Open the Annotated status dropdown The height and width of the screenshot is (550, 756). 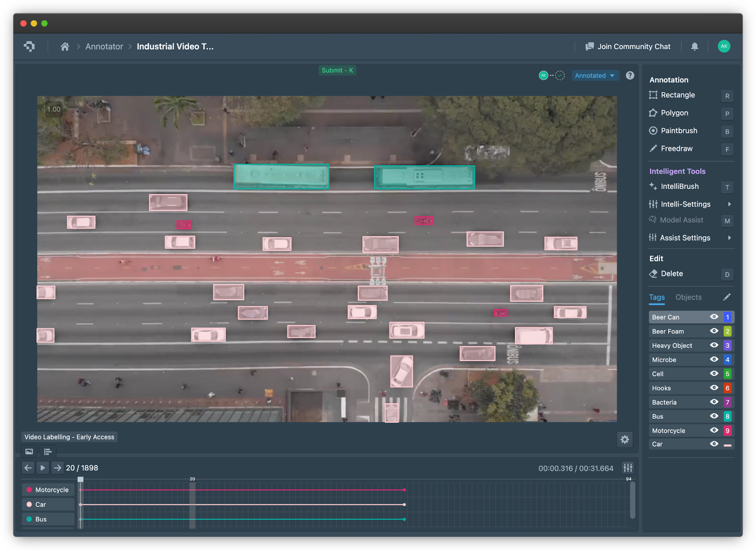pyautogui.click(x=595, y=75)
